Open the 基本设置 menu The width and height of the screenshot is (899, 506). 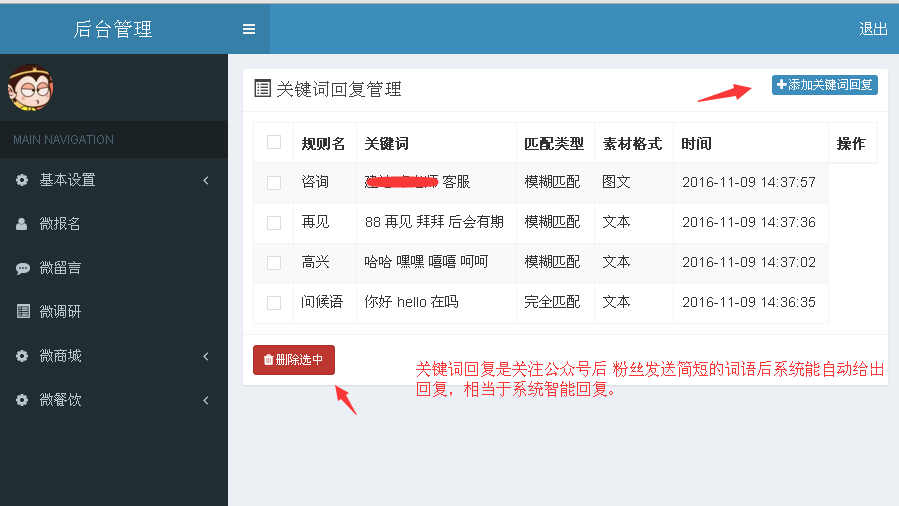(x=114, y=180)
